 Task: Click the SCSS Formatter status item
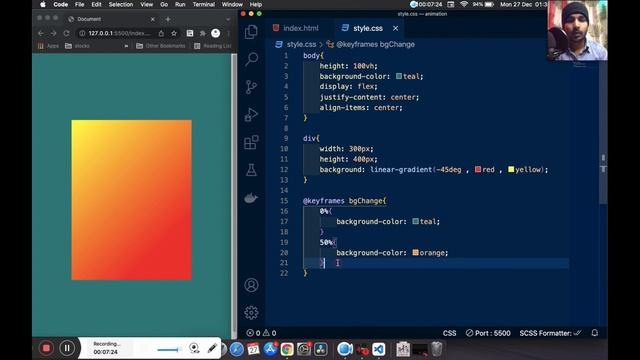tap(550, 333)
